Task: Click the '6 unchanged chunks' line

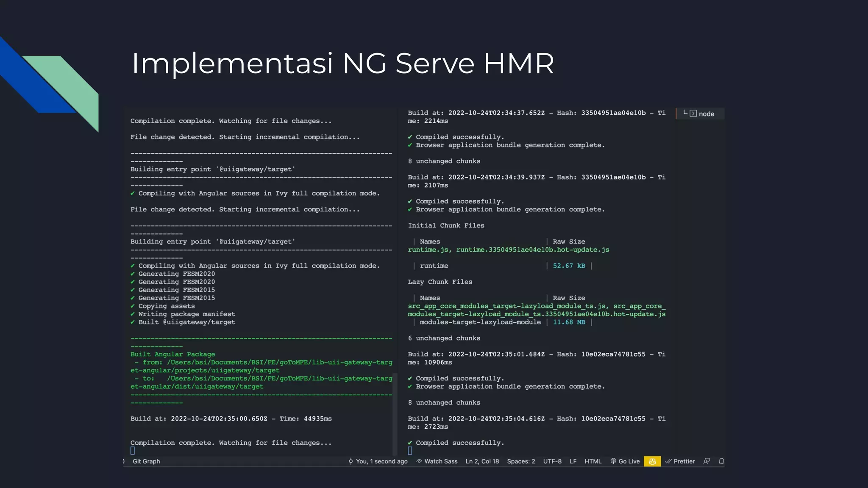Action: click(444, 338)
